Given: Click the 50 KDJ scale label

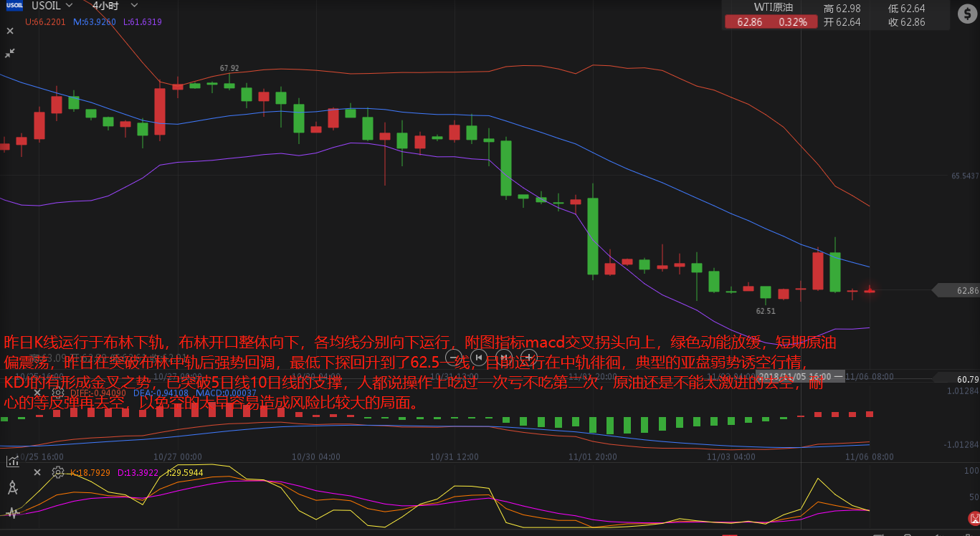Looking at the screenshot, I should click(x=974, y=497).
